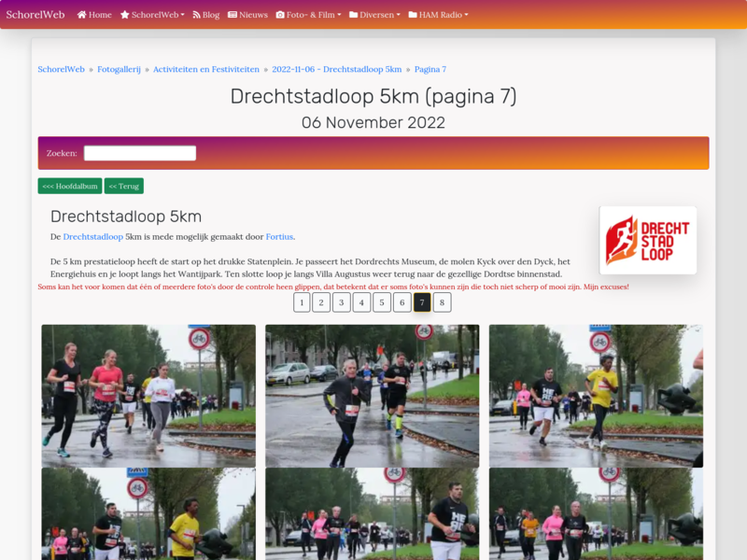Open the Blog menu item

(206, 15)
